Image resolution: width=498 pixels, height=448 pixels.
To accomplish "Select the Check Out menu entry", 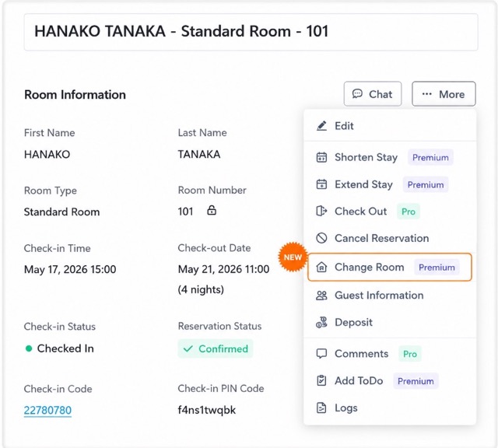I will pyautogui.click(x=390, y=211).
